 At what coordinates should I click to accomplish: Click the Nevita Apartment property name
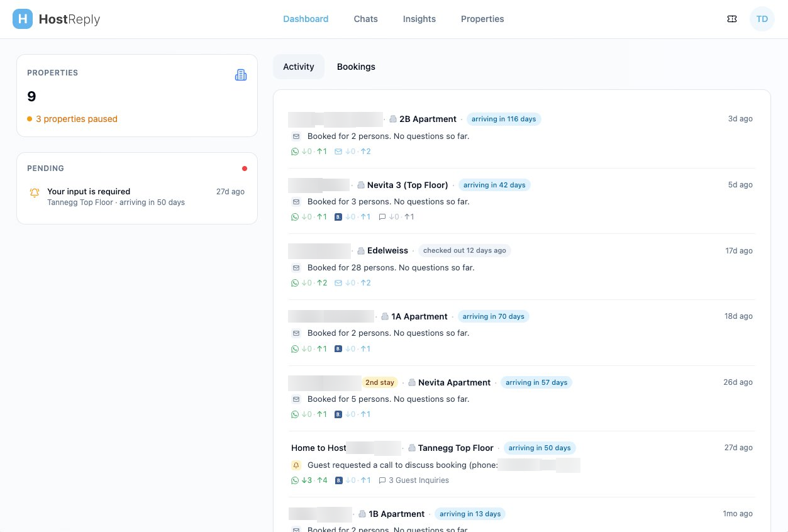tap(454, 382)
